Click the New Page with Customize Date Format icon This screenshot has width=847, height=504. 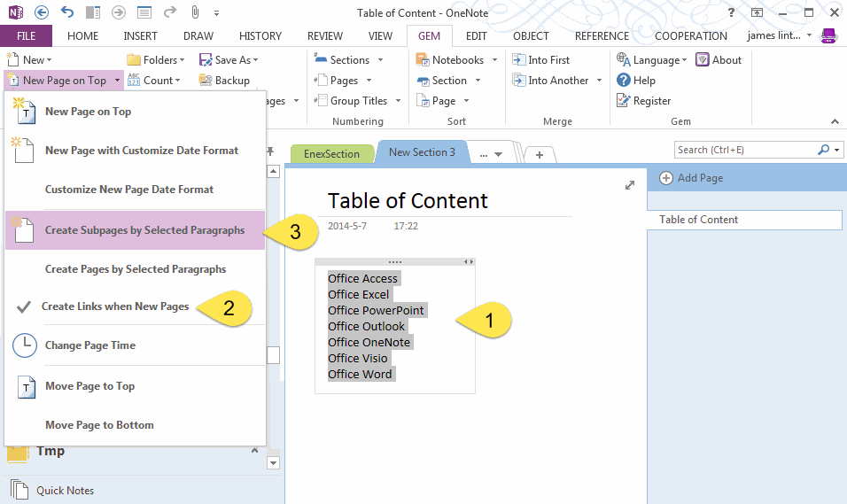(23, 151)
